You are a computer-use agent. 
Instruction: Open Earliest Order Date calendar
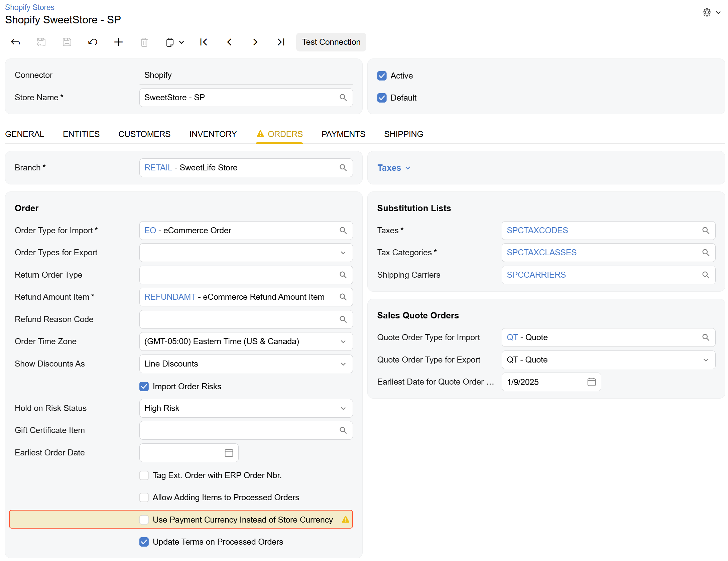[229, 453]
